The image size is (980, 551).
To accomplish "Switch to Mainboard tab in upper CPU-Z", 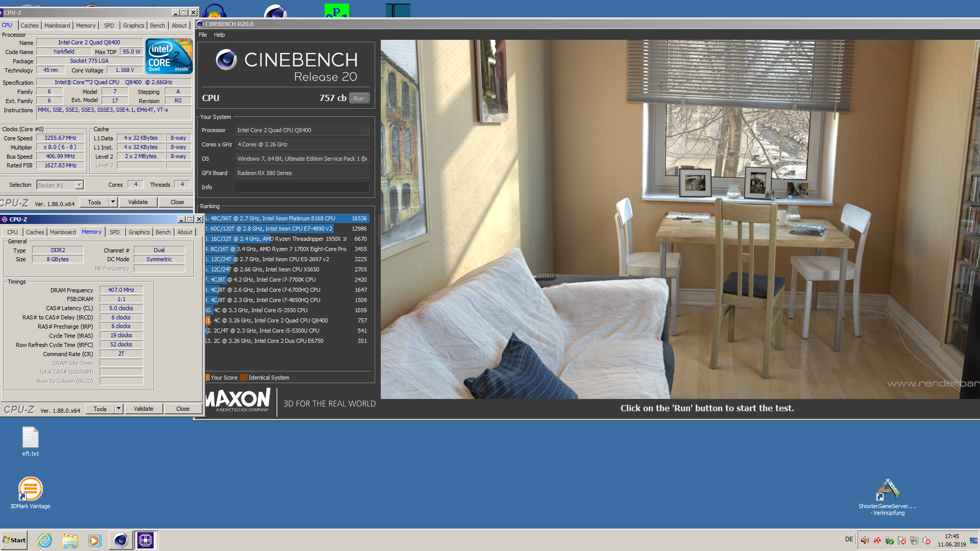I will click(x=57, y=26).
